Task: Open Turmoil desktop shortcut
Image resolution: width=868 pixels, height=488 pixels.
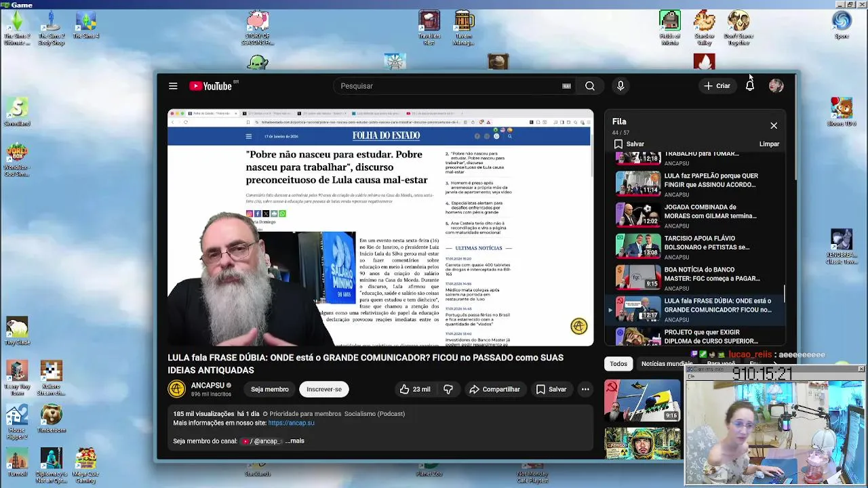Action: [x=17, y=461]
